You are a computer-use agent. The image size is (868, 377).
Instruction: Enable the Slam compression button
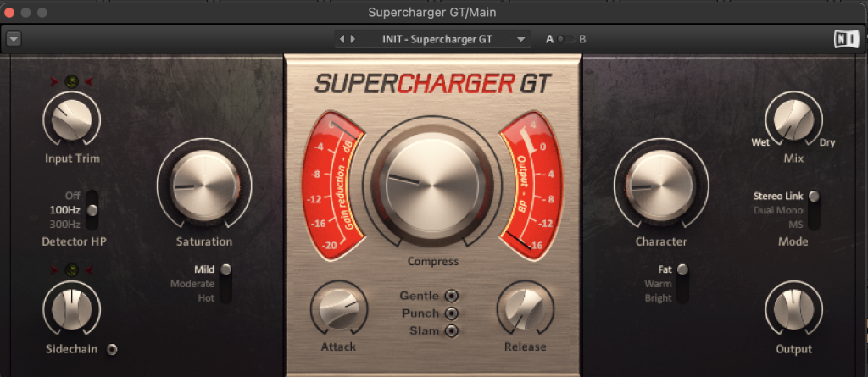pos(452,331)
